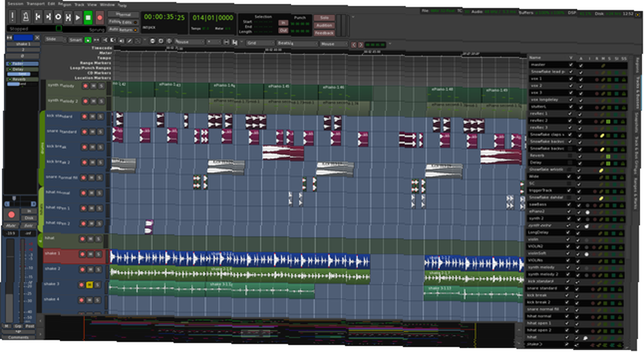Click the zoom out minus icon

pyautogui.click(x=153, y=41)
